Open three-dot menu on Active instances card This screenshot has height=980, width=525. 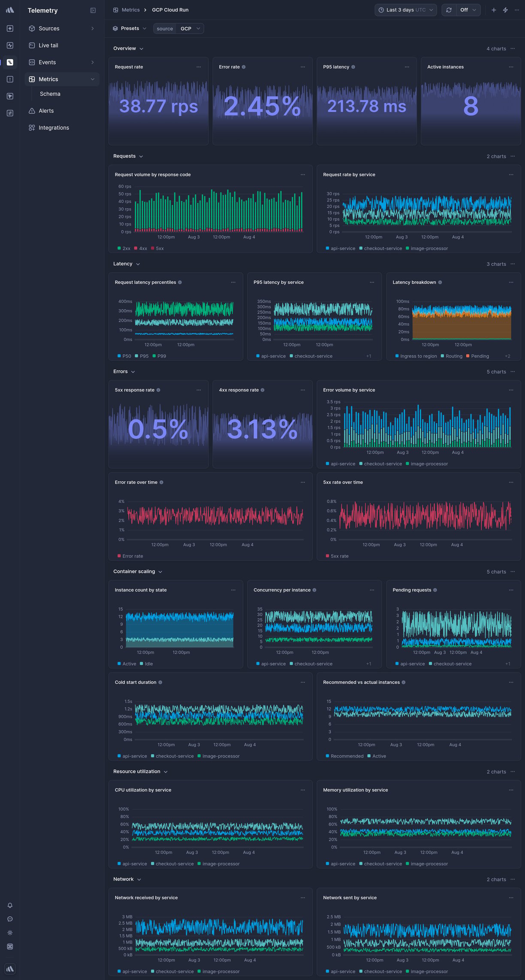[511, 67]
